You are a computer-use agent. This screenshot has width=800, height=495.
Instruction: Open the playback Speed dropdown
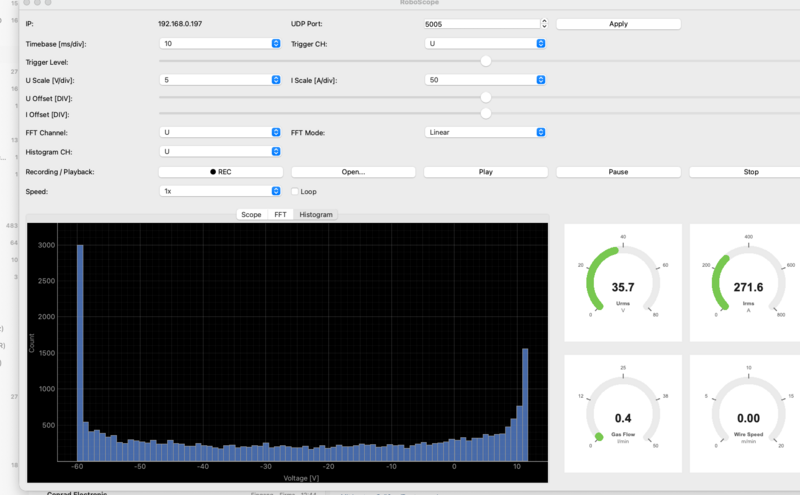tap(220, 191)
